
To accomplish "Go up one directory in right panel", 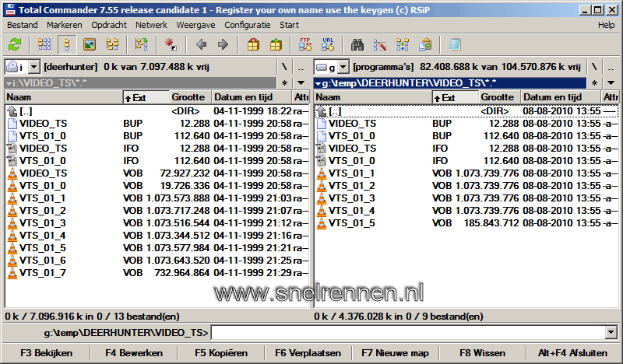I will tap(611, 67).
